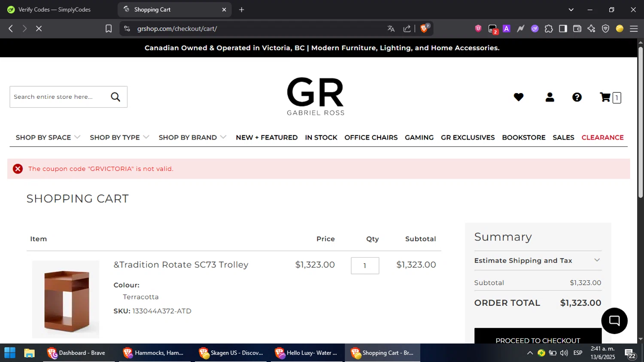Viewport: 644px width, 362px height.
Task: Expand Shop By Brand menu
Action: (192, 137)
